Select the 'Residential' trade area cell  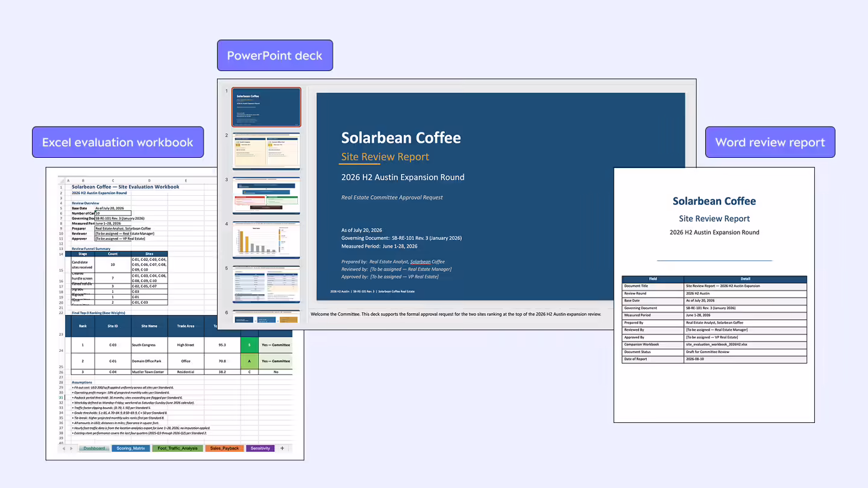186,372
